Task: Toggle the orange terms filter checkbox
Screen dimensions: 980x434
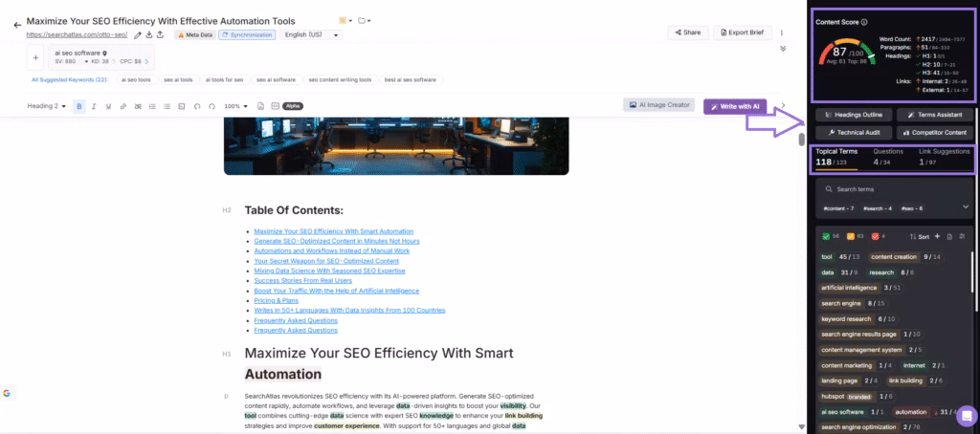Action: coord(850,236)
